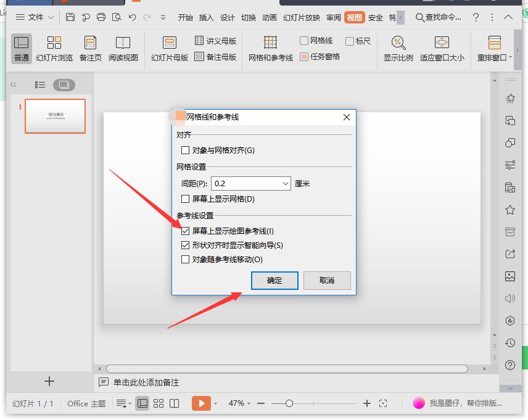Expand the File (文件) menu arrow
This screenshot has width=528, height=420.
(x=51, y=17)
